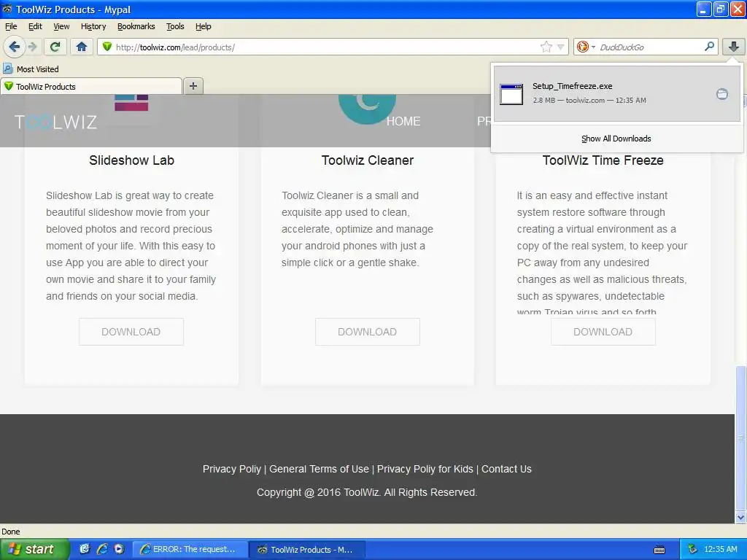Open the URL history dropdown arrow

click(561, 47)
